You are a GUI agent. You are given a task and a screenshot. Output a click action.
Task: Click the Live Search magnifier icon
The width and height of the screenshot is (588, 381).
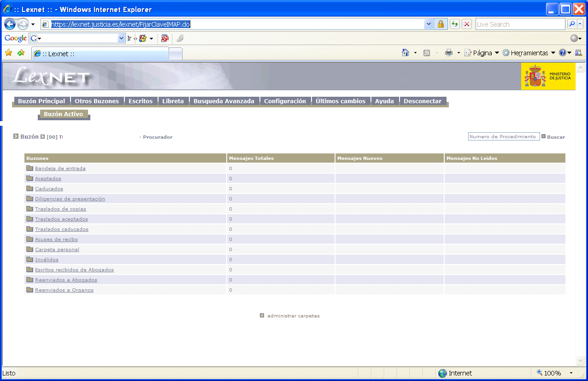coord(572,24)
